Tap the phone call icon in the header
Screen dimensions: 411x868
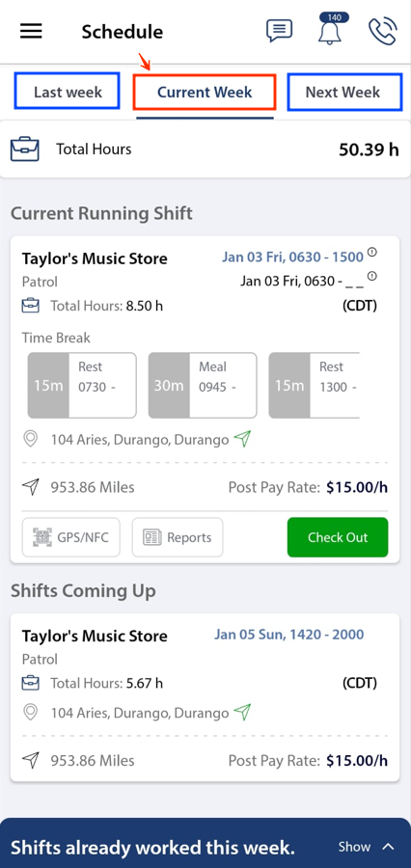point(382,31)
